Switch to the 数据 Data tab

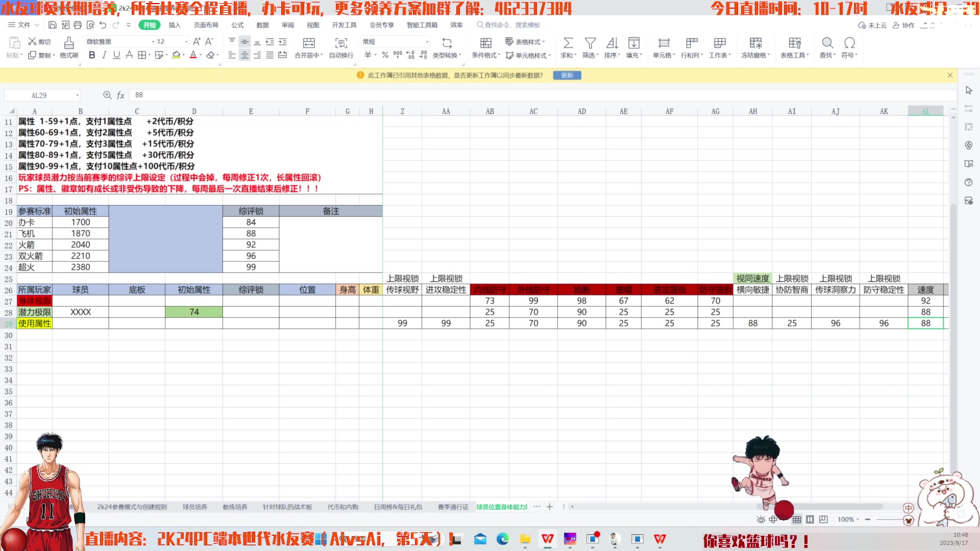262,25
